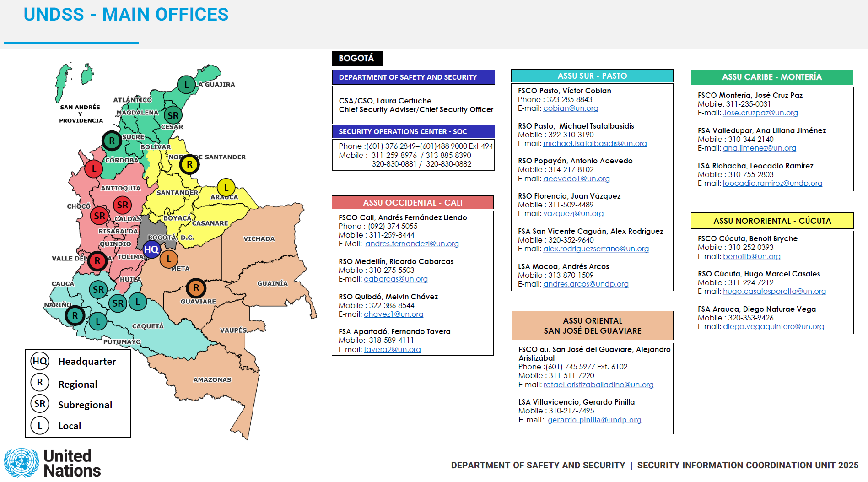Click the yellow L marker in Arauca
Screen dimensions: 868x482
click(x=226, y=188)
